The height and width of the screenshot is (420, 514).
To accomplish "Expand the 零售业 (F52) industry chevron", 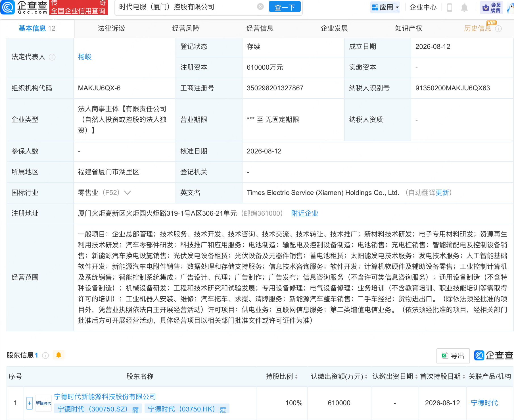I will pos(128,193).
